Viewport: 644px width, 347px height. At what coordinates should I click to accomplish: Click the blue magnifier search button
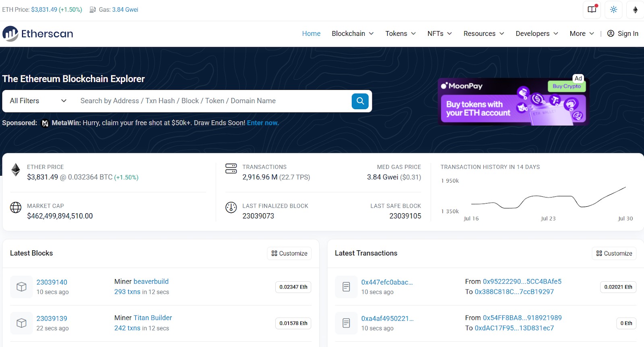pyautogui.click(x=360, y=101)
